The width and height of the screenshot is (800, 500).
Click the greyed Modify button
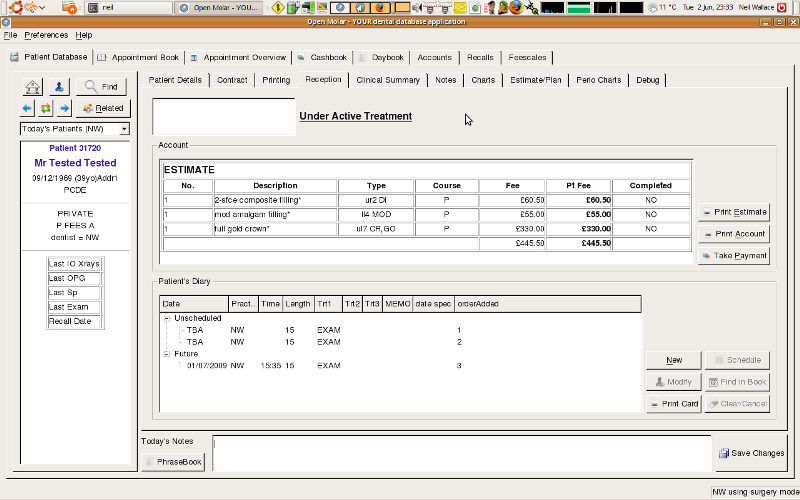674,382
